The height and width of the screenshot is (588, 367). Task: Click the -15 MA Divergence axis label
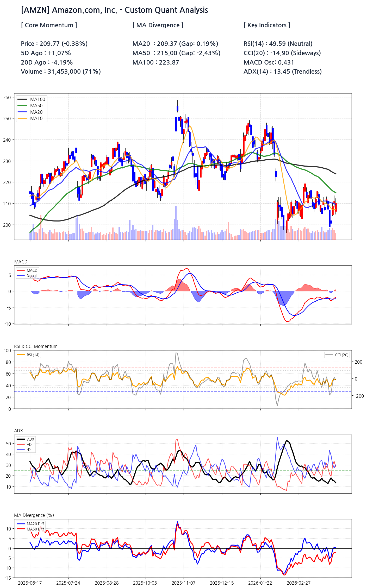[8, 578]
